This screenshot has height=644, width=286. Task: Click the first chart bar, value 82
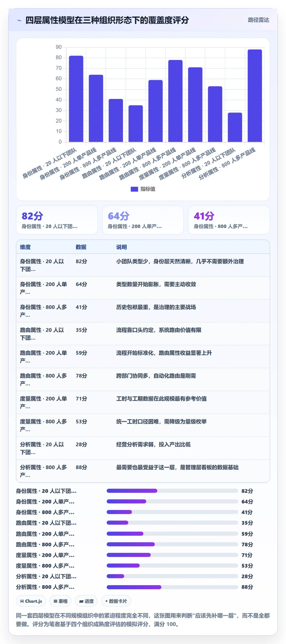click(x=76, y=99)
